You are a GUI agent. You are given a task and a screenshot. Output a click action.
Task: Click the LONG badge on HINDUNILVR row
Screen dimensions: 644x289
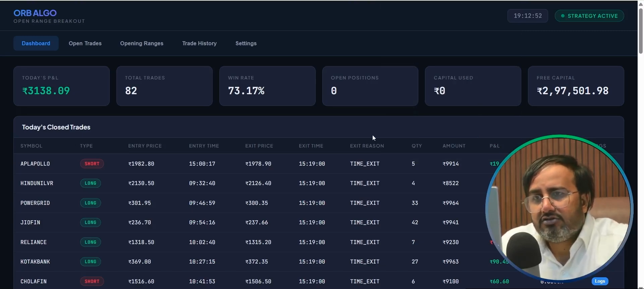pos(91,183)
